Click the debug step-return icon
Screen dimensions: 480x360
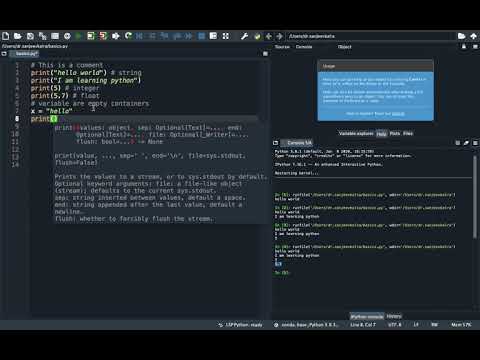tap(177, 36)
